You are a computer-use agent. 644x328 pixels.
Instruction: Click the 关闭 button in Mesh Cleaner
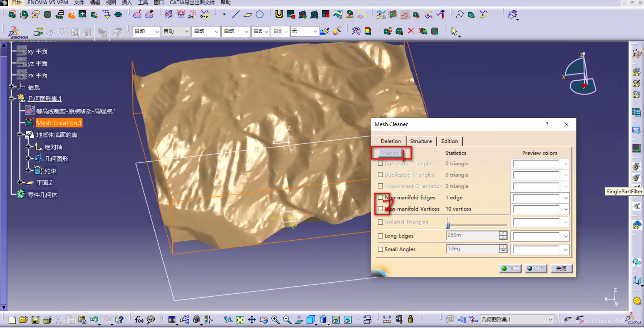561,269
